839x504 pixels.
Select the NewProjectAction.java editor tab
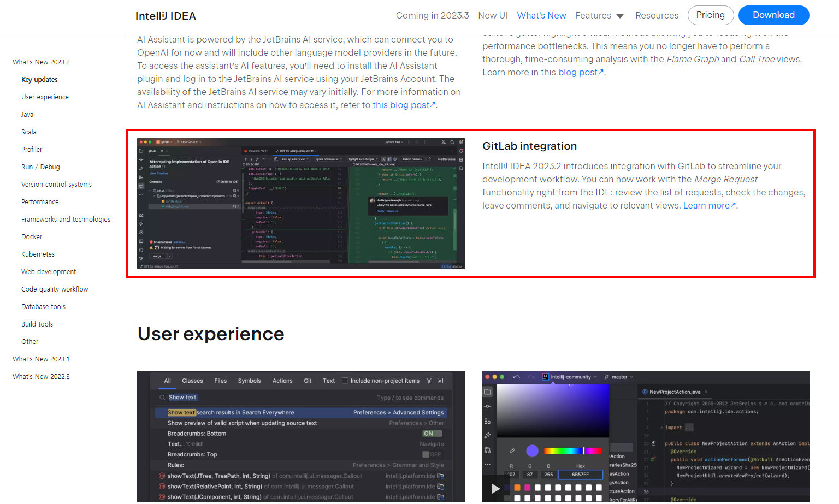(675, 392)
